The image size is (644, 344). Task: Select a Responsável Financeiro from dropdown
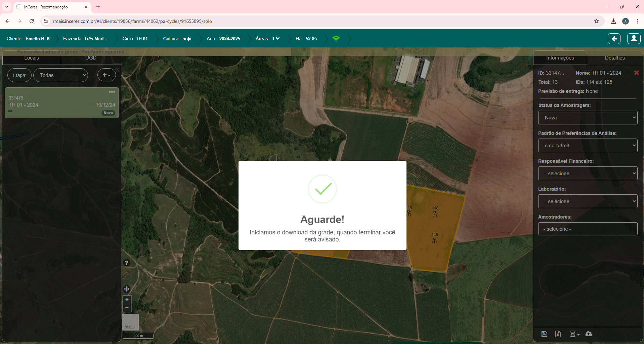(588, 174)
